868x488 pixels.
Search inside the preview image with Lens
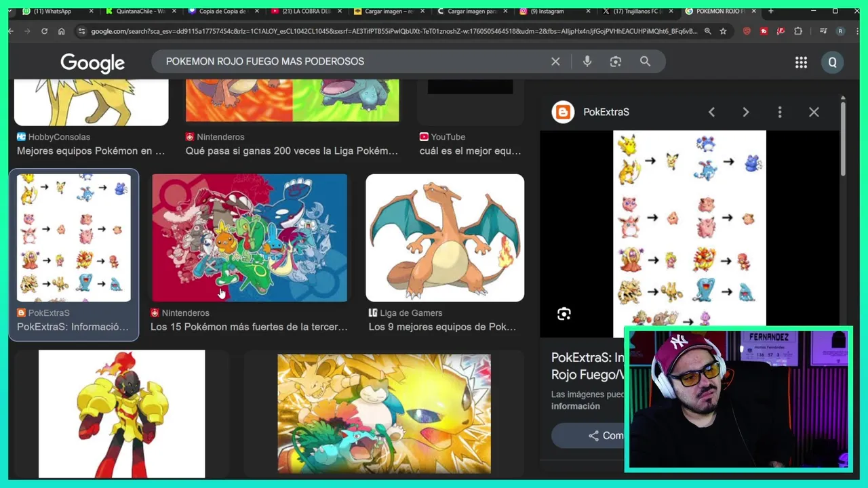[564, 314]
